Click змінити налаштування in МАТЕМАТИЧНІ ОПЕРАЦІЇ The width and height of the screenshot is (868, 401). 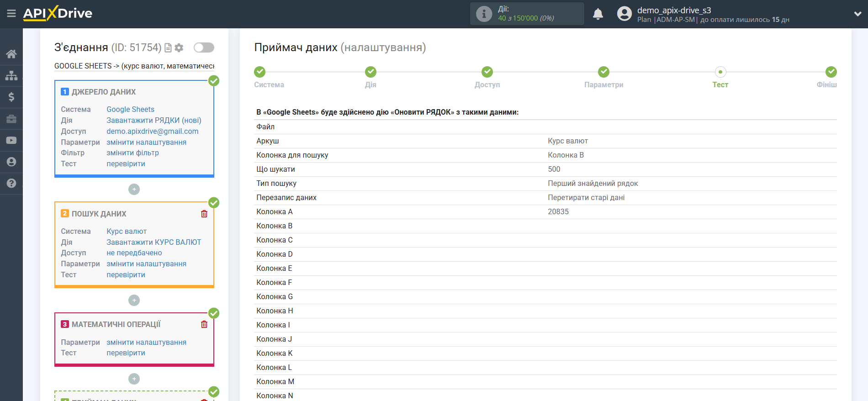point(146,342)
